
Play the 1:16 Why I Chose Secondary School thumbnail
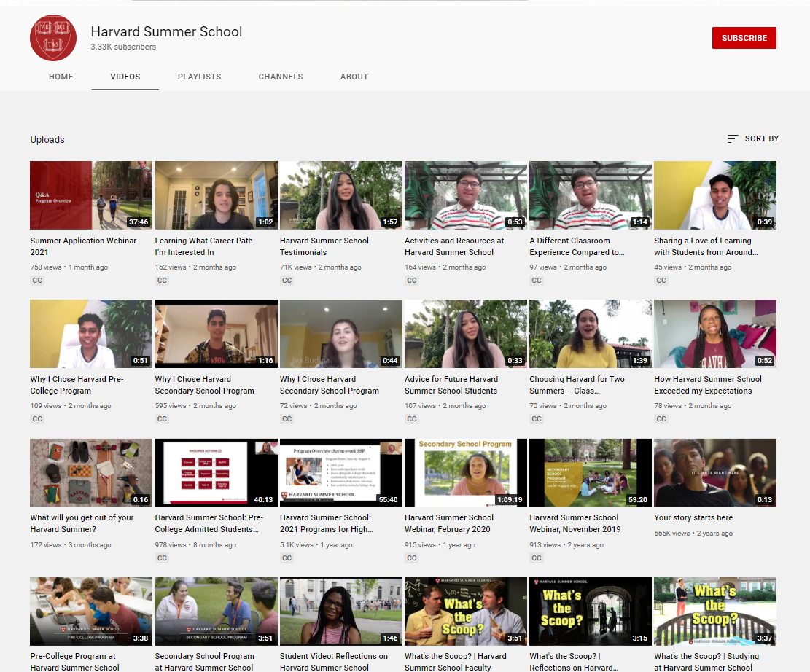(x=216, y=334)
